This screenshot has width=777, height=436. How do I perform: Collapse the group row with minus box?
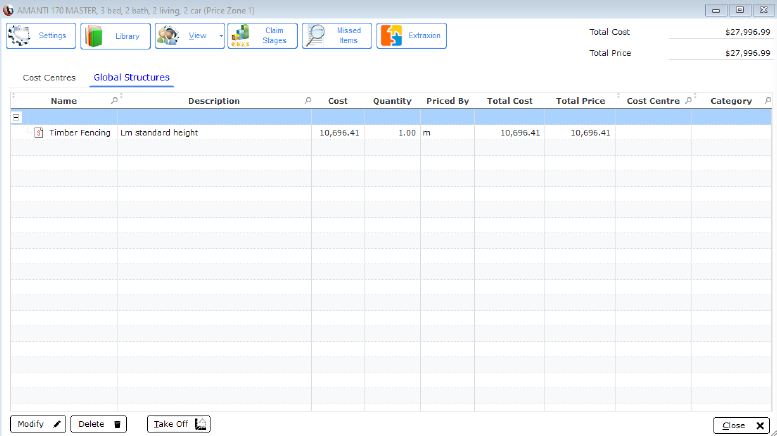coord(16,117)
